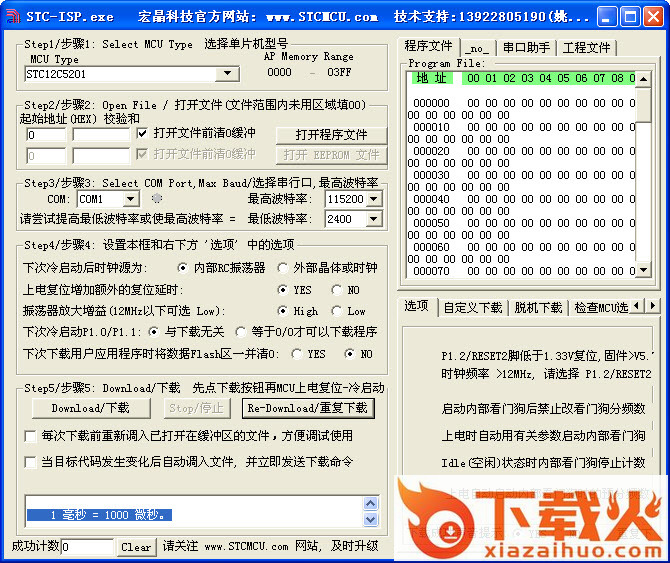Click message log scroll up arrow
This screenshot has width=670, height=563.
click(x=370, y=503)
